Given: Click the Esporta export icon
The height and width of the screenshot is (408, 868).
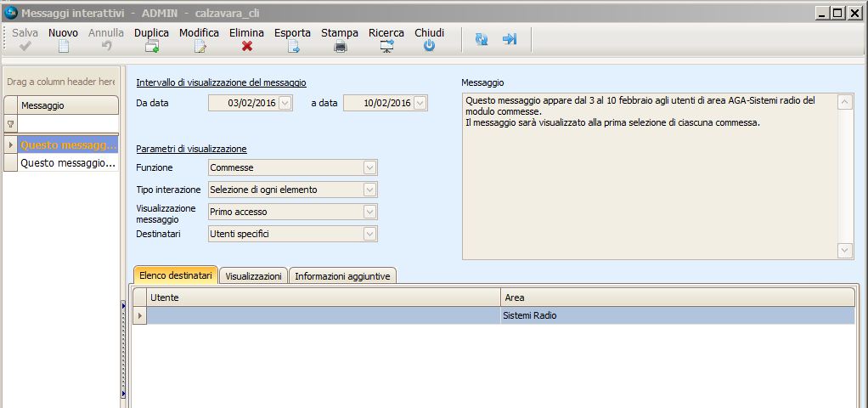Looking at the screenshot, I should [293, 47].
